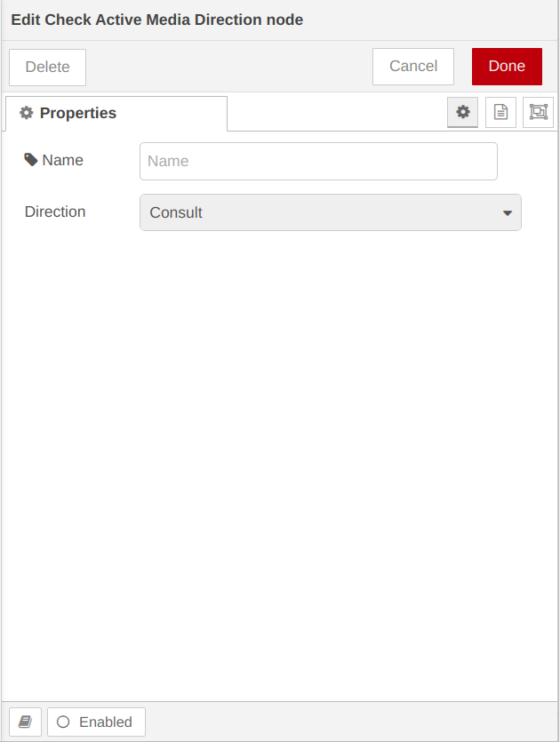Image resolution: width=560 pixels, height=742 pixels.
Task: Open the Direction combo box showing Consult
Action: click(x=331, y=212)
